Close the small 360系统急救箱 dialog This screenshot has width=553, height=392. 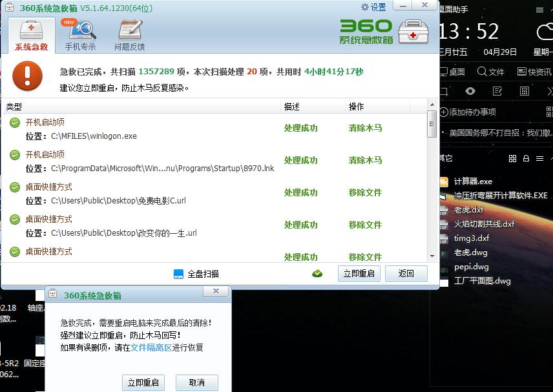coord(216,291)
